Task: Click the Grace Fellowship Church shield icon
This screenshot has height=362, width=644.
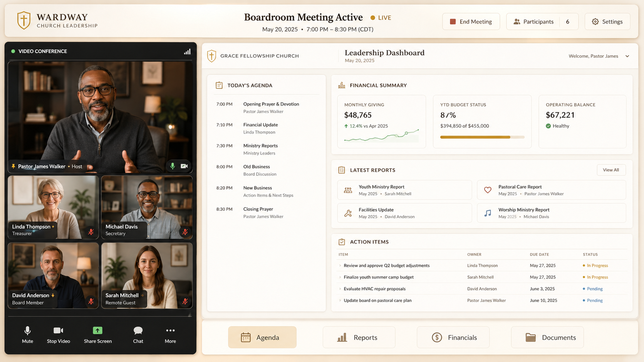Action: click(x=211, y=56)
